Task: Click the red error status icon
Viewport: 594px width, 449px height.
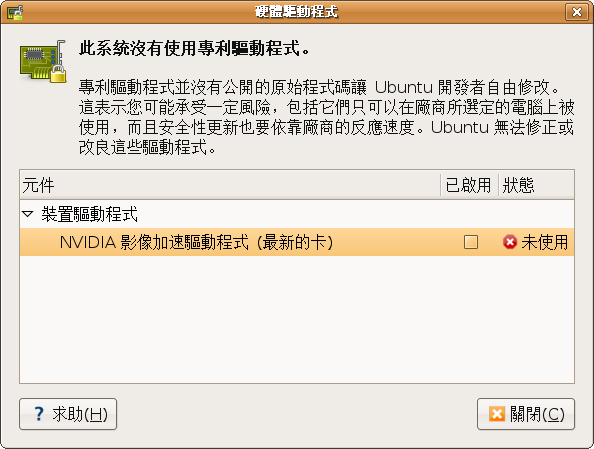Action: [510, 242]
